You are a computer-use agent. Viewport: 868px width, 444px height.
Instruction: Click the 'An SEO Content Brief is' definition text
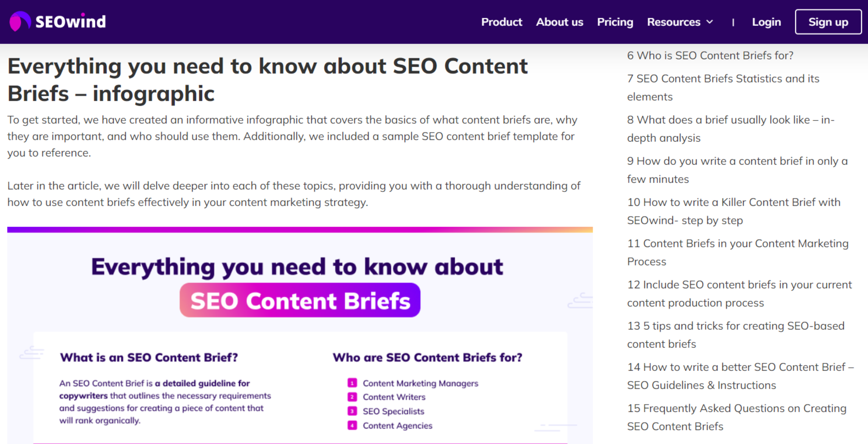(x=165, y=402)
